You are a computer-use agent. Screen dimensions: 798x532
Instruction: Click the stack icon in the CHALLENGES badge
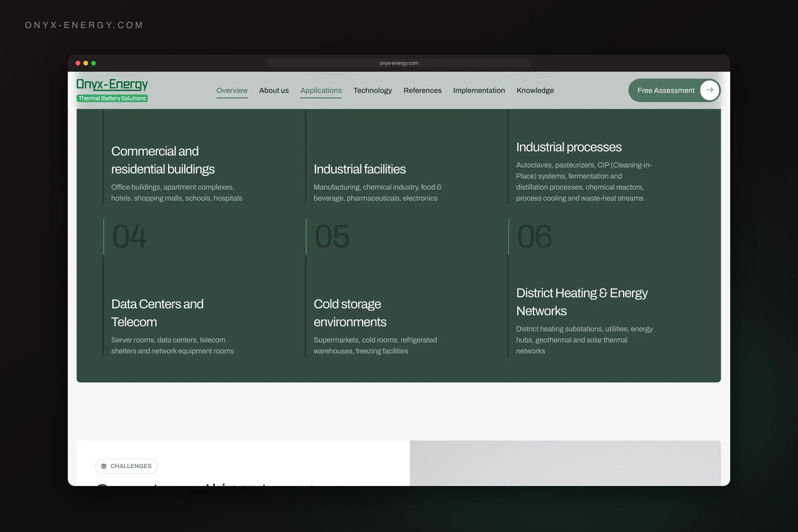click(104, 466)
